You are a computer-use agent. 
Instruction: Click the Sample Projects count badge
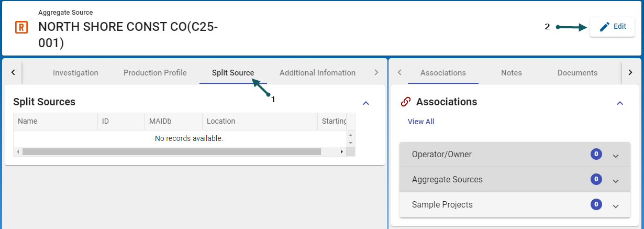click(x=596, y=204)
